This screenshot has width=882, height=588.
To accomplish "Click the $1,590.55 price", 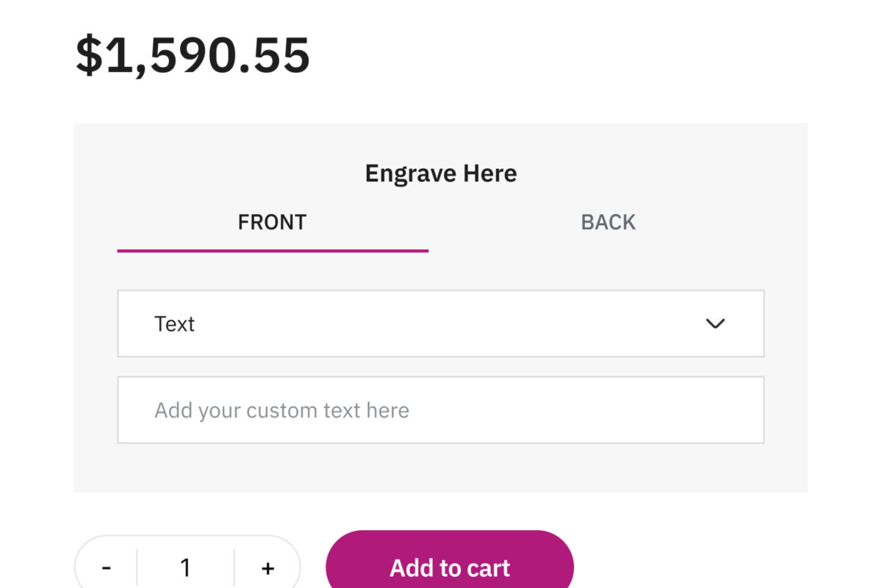I will tap(193, 55).
